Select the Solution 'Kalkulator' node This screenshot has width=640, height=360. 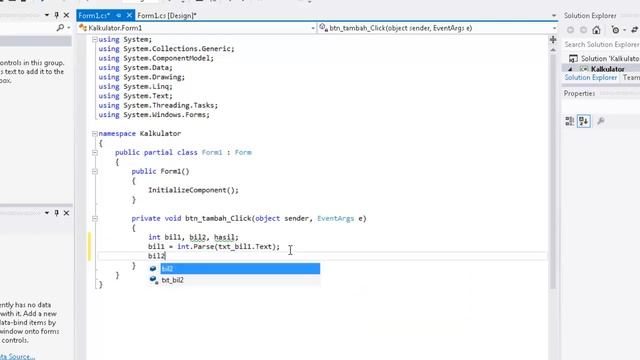[610, 58]
